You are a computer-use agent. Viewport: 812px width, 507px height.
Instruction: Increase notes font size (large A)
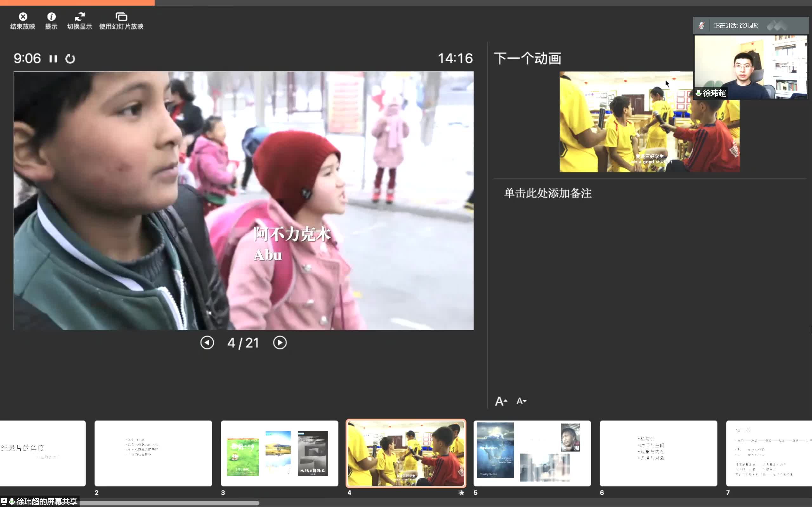click(x=501, y=401)
